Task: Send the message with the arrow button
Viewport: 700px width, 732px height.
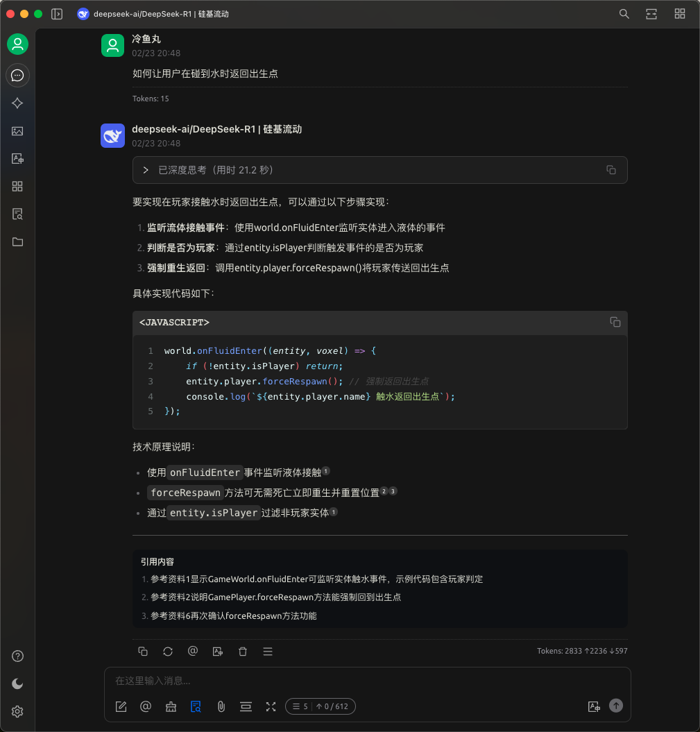Action: (615, 706)
